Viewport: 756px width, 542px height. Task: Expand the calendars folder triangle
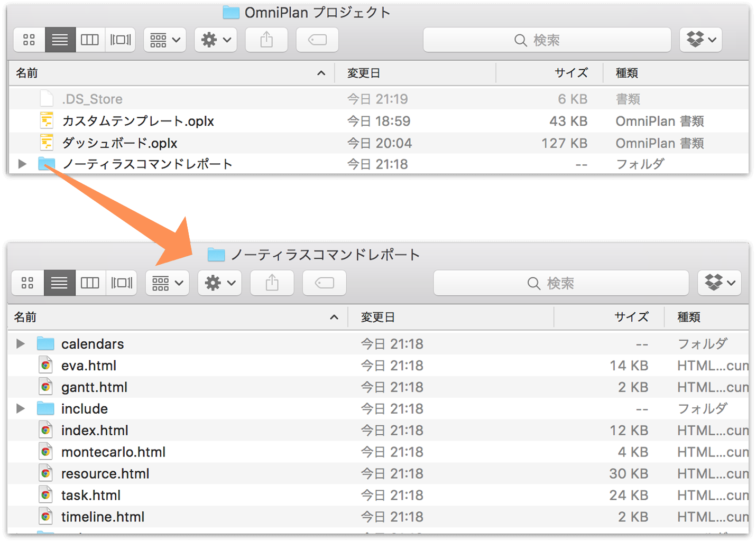21,344
